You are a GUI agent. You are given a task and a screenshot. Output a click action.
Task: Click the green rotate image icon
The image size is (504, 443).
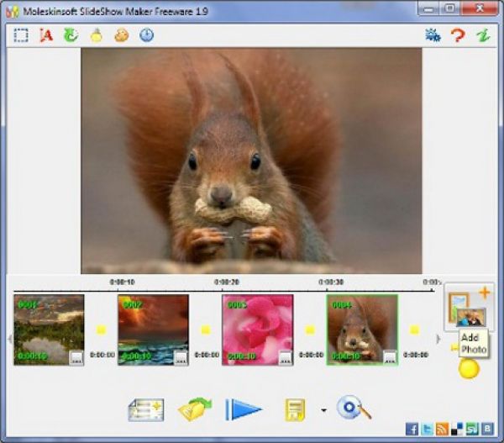(71, 36)
